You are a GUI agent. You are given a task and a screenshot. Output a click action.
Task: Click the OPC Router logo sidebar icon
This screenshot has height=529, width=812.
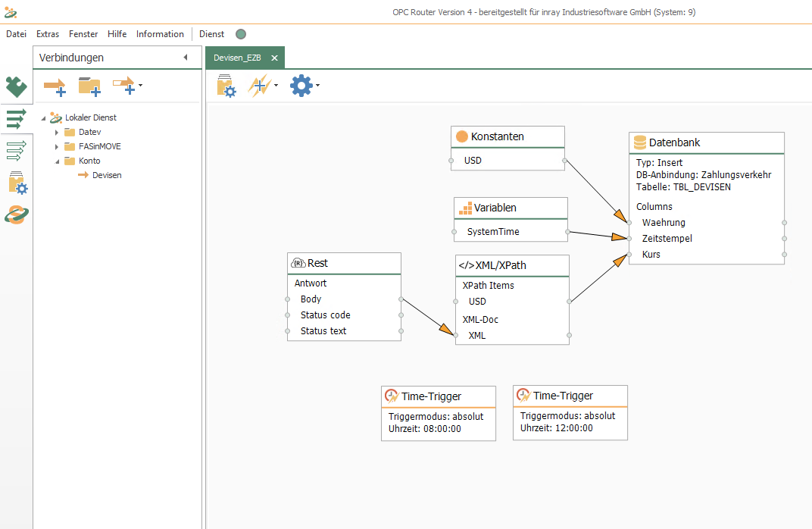(17, 214)
